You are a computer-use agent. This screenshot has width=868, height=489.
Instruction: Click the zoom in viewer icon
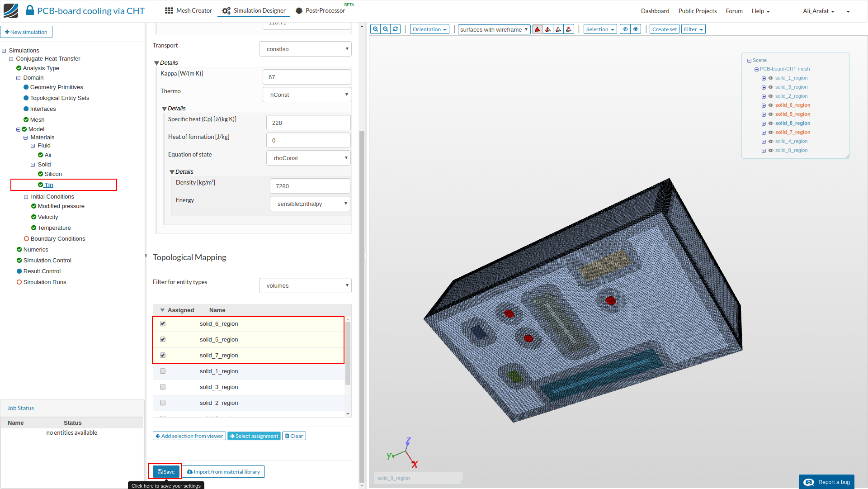point(375,29)
